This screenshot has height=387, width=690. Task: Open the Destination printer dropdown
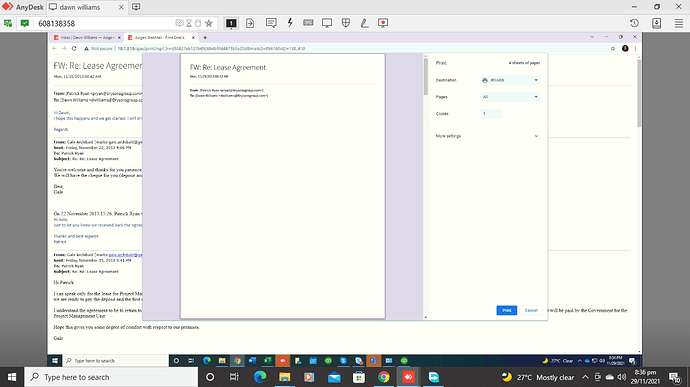click(x=510, y=80)
